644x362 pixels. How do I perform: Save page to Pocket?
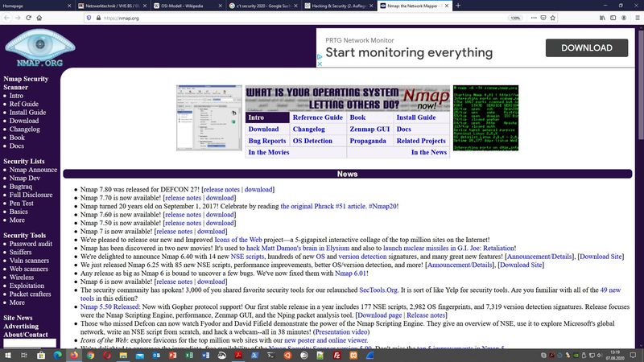point(543,18)
